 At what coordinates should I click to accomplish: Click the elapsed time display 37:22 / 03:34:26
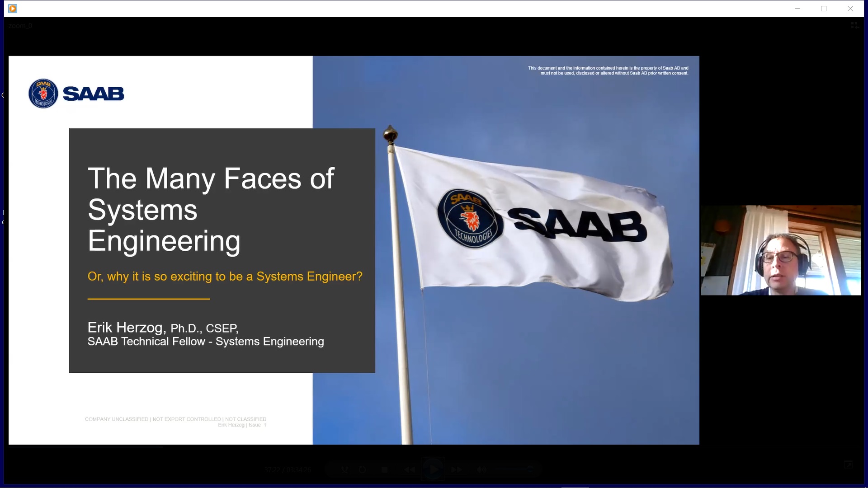coord(288,470)
